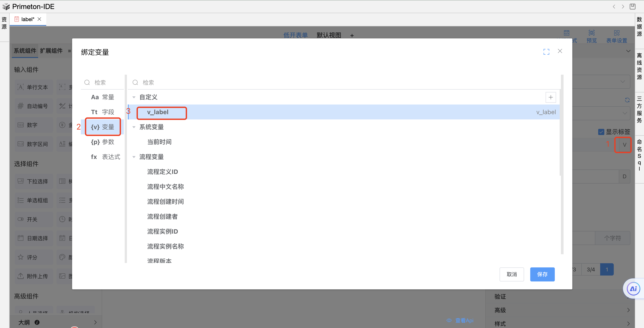Click the 保存 save button
This screenshot has height=328, width=644.
coord(542,274)
